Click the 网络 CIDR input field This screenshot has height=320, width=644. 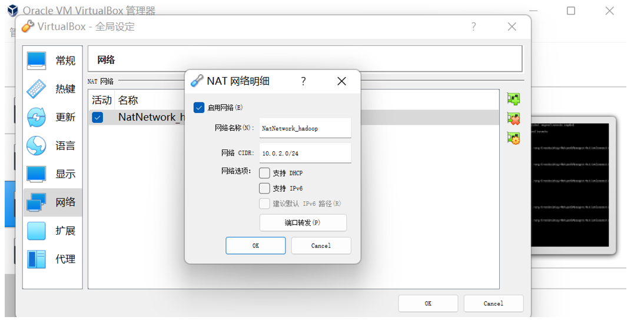(x=305, y=153)
